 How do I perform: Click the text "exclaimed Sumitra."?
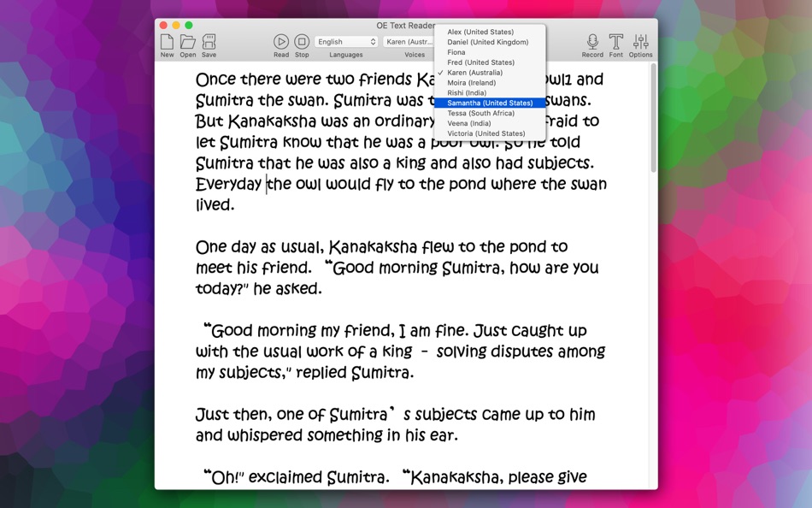click(x=319, y=477)
